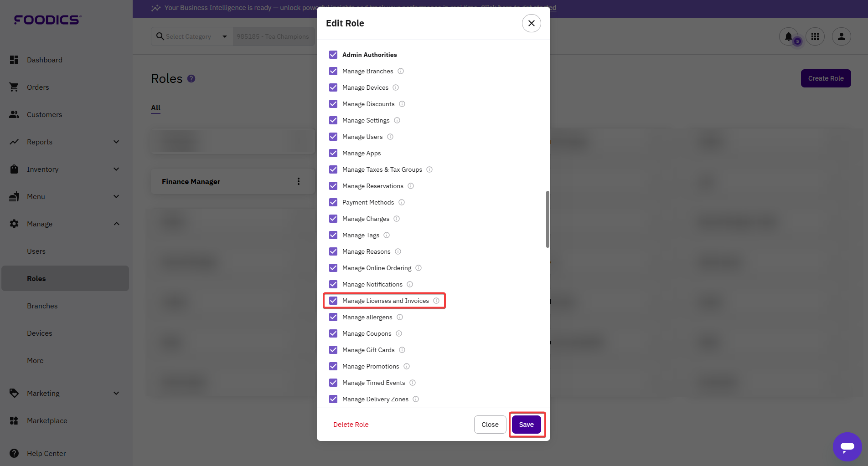Click the Reports trend-line icon

[14, 142]
